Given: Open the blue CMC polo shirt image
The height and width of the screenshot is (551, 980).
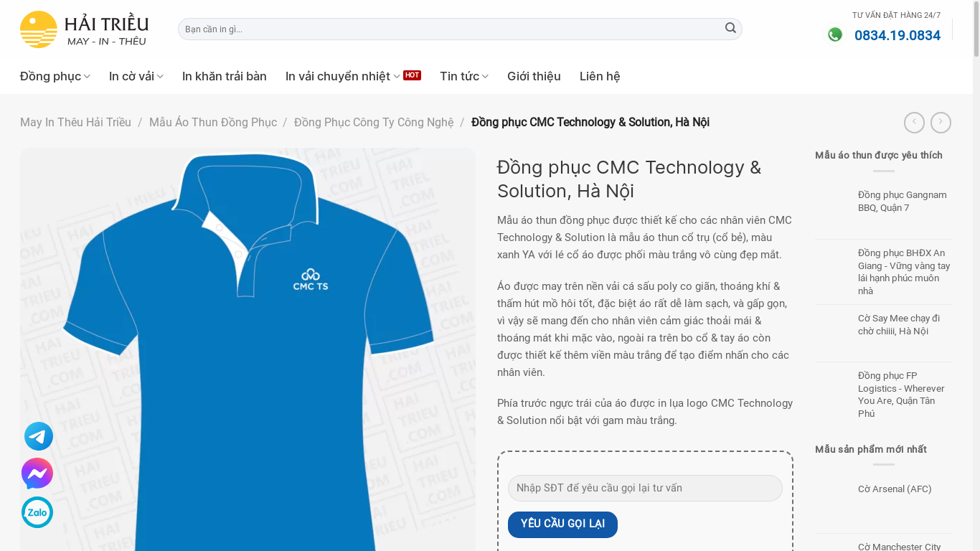Looking at the screenshot, I should pos(248,349).
